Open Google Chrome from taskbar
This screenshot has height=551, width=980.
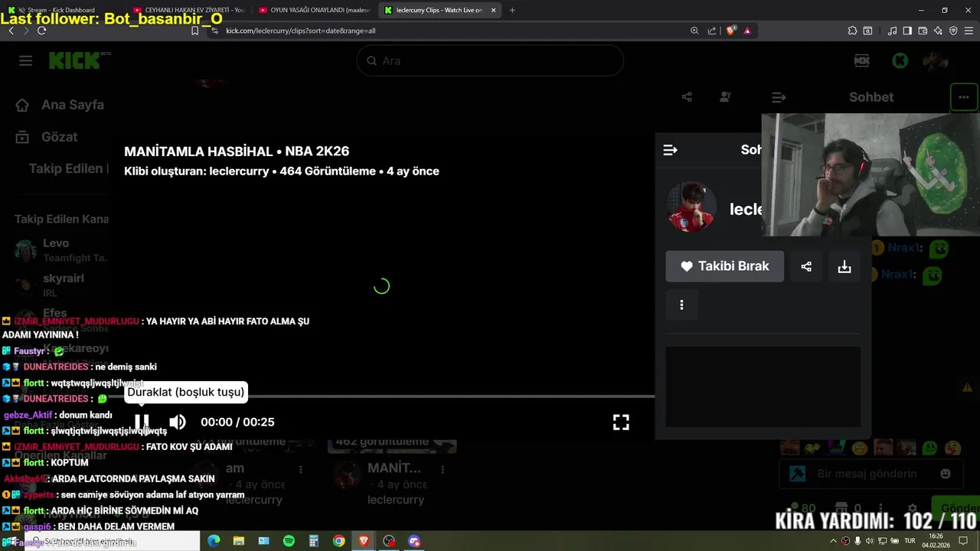pos(338,541)
